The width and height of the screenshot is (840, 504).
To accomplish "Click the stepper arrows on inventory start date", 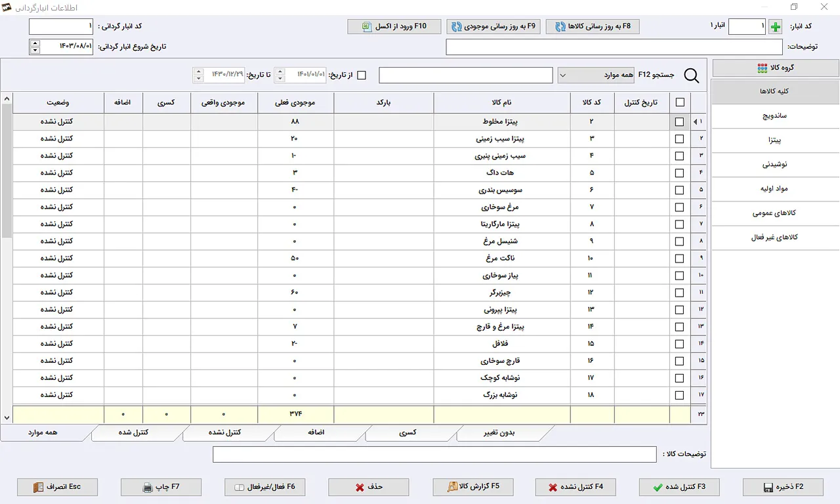I will (x=35, y=47).
